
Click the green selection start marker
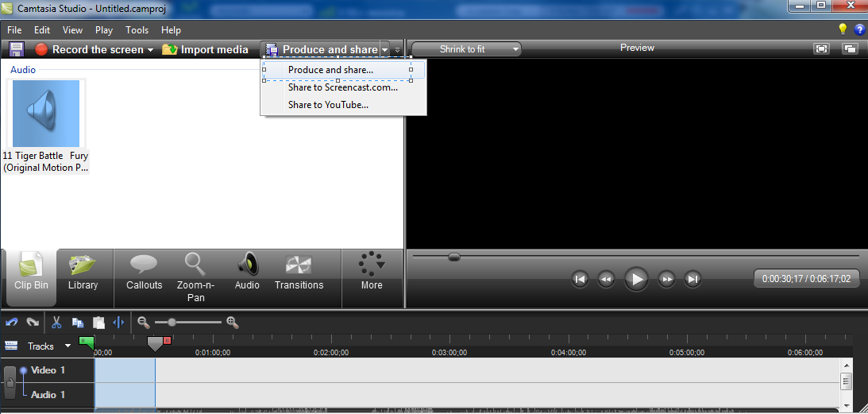pyautogui.click(x=87, y=342)
